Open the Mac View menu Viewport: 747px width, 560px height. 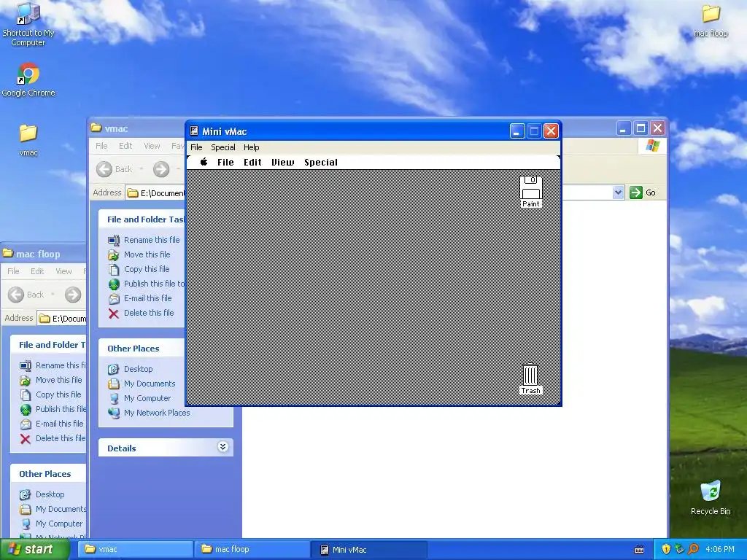tap(283, 162)
